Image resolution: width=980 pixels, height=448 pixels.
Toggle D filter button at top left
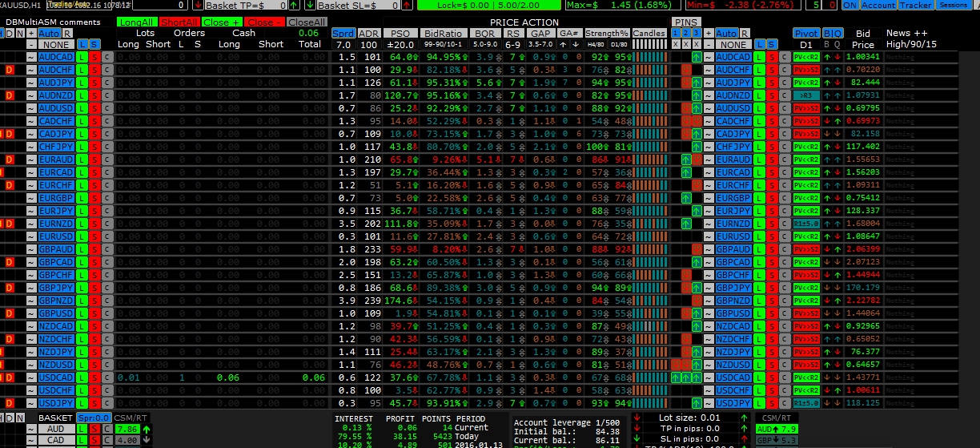(x=10, y=34)
